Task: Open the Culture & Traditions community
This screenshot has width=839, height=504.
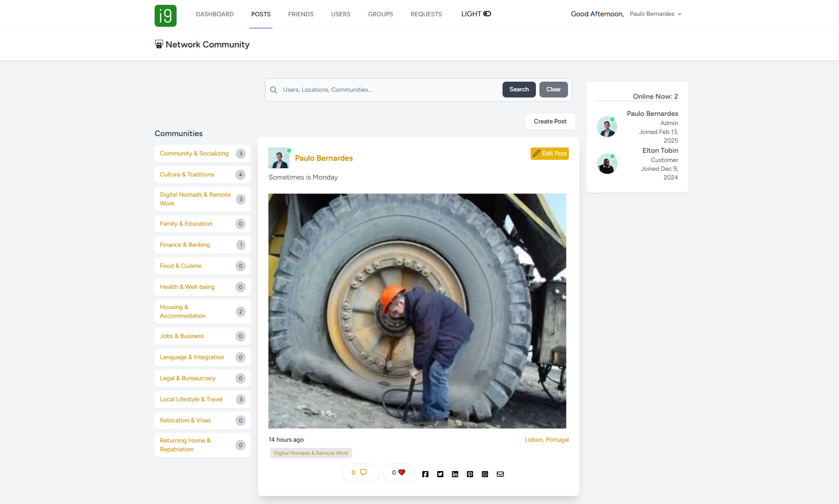Action: (x=187, y=175)
